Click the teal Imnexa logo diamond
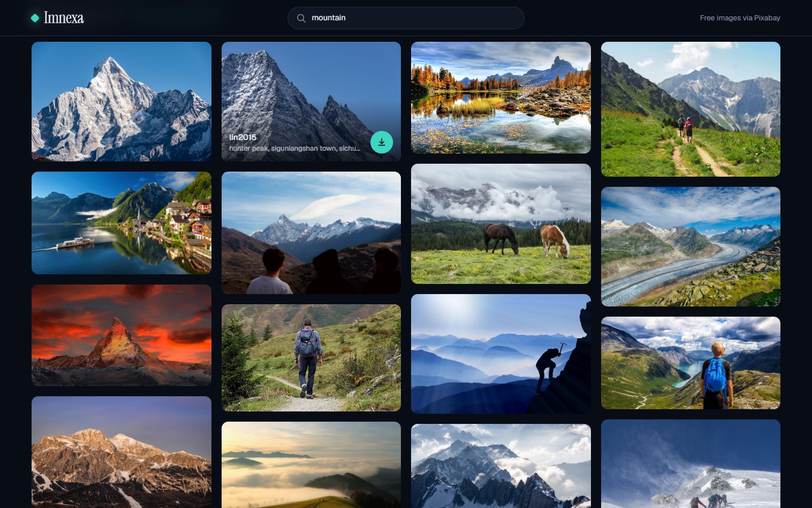812x508 pixels. click(35, 18)
